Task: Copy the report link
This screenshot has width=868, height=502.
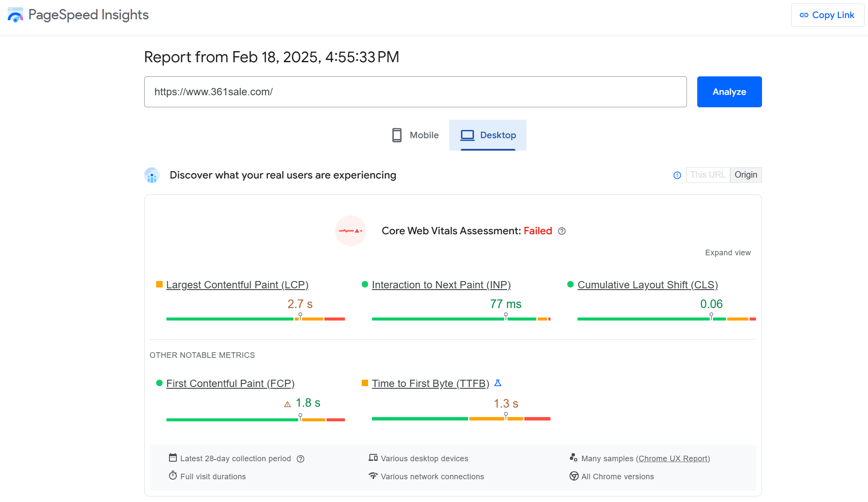Action: click(x=827, y=15)
